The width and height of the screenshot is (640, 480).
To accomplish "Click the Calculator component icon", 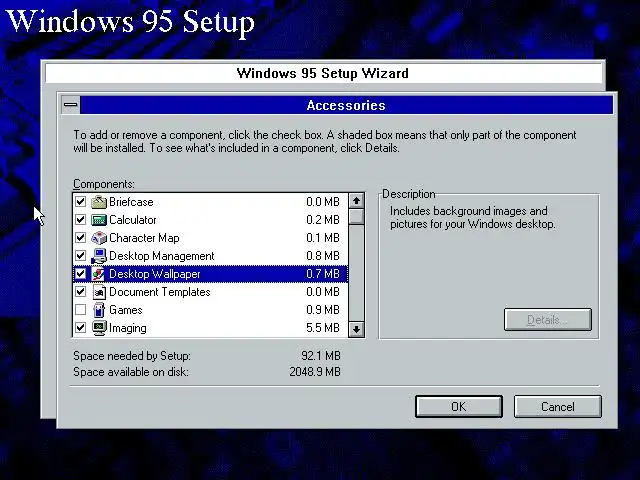I will coord(99,220).
